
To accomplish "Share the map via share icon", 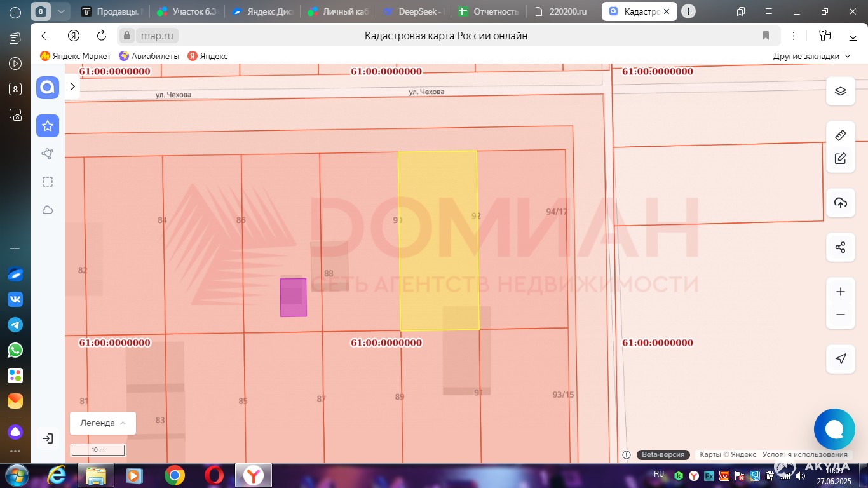I will tap(840, 247).
